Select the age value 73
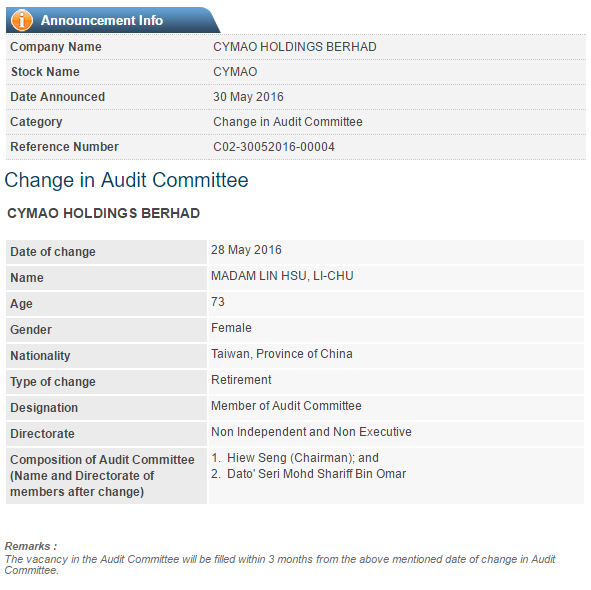The height and width of the screenshot is (590, 591). tap(217, 302)
